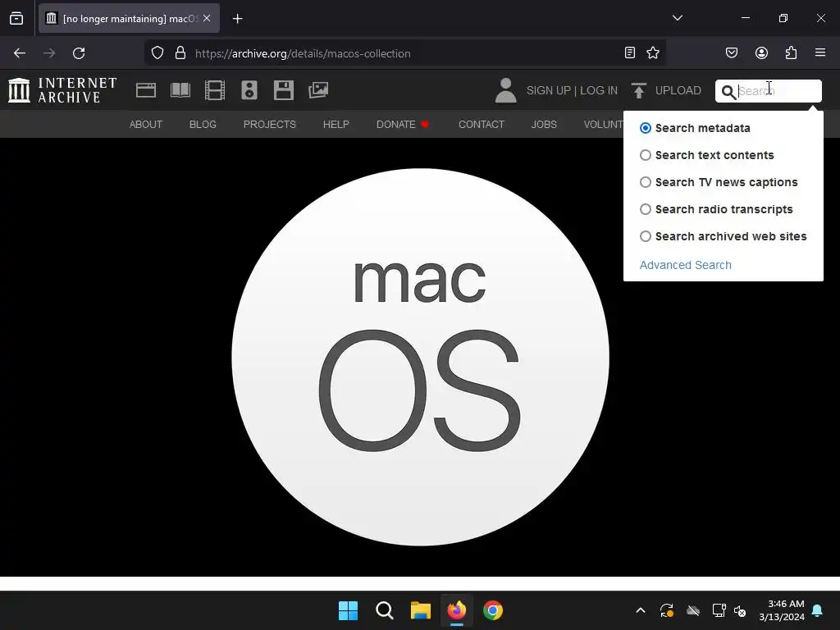Screen dimensions: 840x630
Task: Open taskbar clock and date
Action: tap(782, 610)
